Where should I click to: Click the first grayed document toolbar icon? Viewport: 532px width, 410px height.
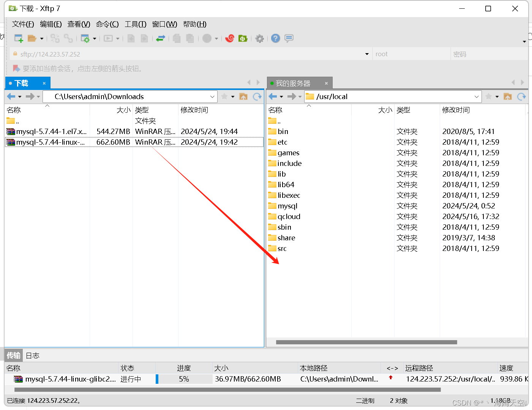(131, 38)
